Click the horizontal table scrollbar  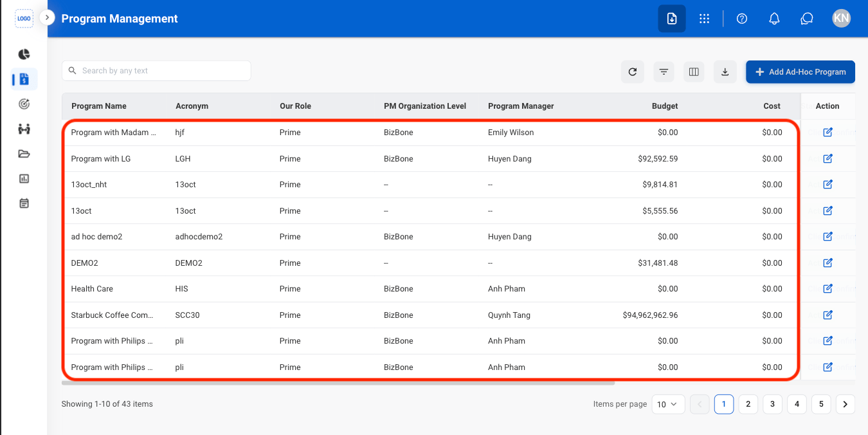[x=338, y=383]
